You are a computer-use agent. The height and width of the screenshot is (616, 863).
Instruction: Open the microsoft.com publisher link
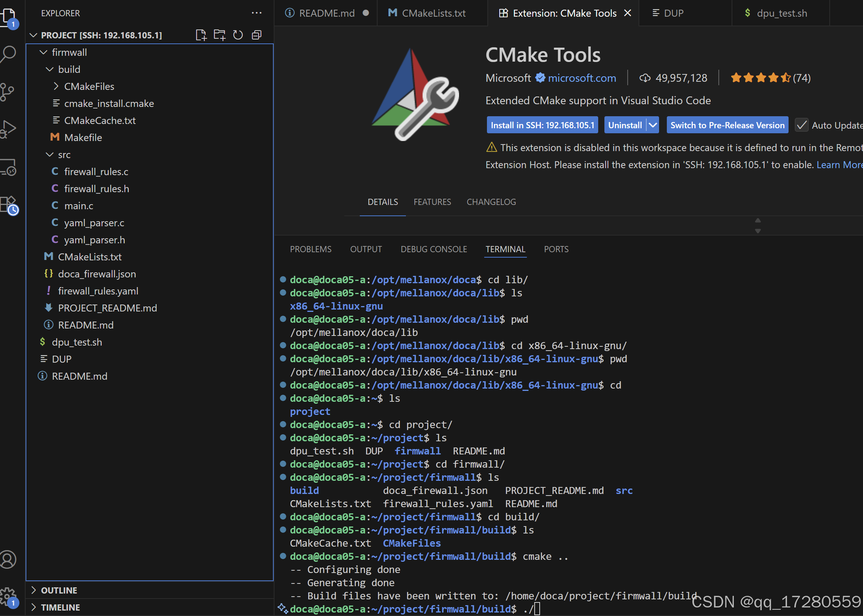(x=582, y=78)
